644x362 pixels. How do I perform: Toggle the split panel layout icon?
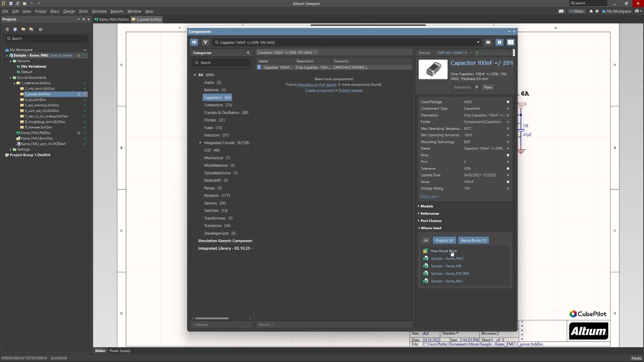click(510, 42)
